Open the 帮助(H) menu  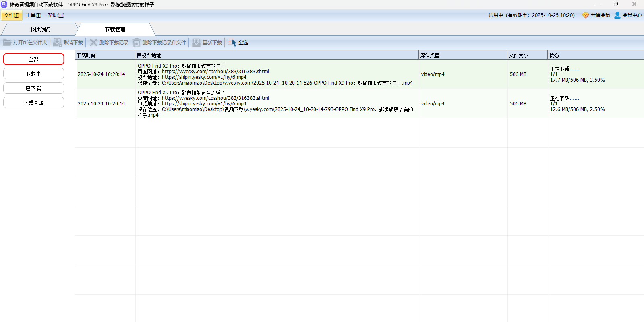tap(56, 15)
